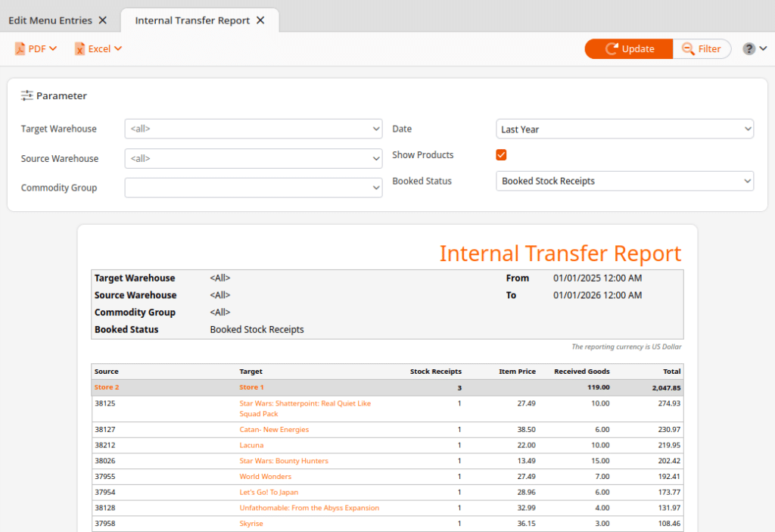775x532 pixels.
Task: Uncheck the Show Products checkbox
Action: point(501,154)
